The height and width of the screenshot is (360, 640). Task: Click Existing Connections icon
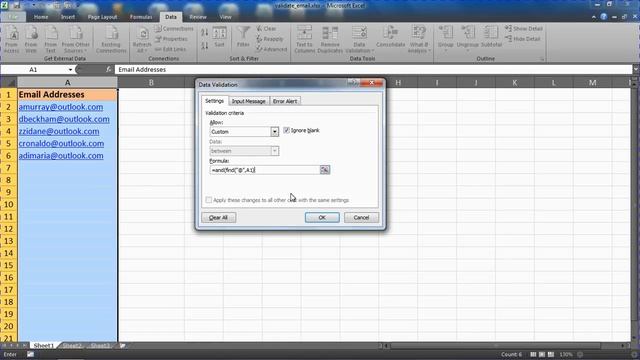tap(111, 39)
